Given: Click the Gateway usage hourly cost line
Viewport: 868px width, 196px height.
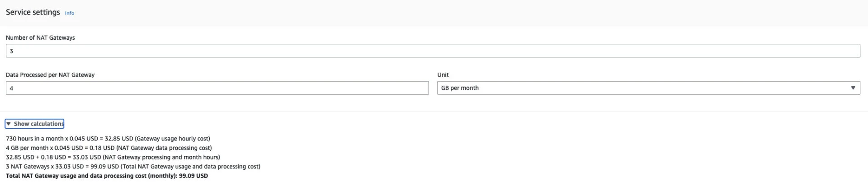Looking at the screenshot, I should (x=108, y=139).
